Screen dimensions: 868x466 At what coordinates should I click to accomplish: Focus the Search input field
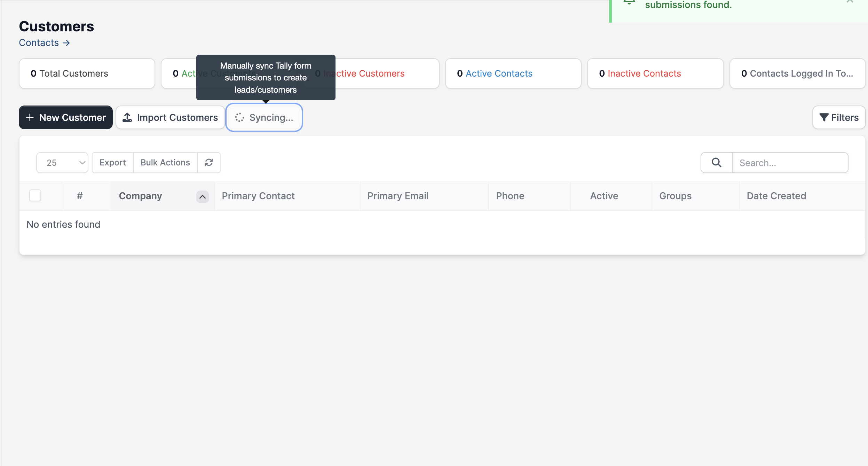click(790, 163)
